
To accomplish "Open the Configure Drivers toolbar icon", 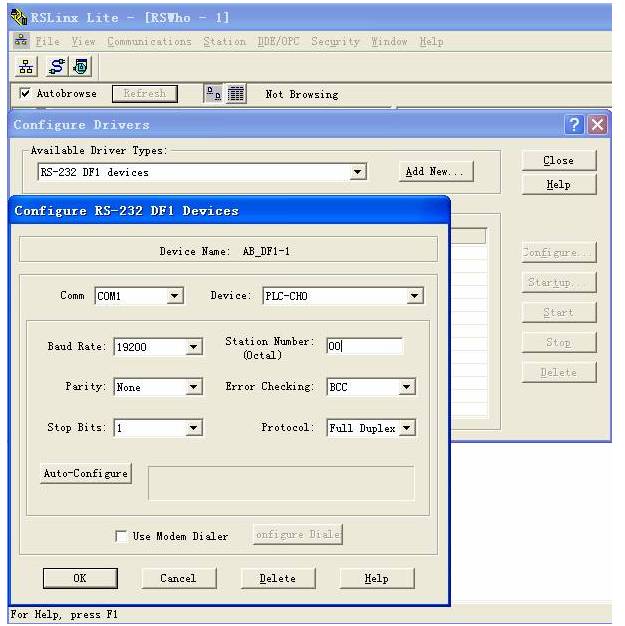I will (x=56, y=67).
